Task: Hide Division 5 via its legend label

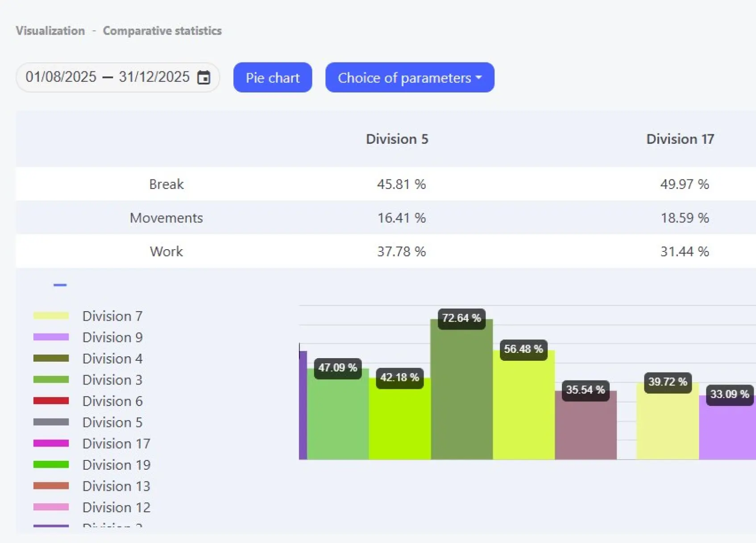Action: coord(112,422)
